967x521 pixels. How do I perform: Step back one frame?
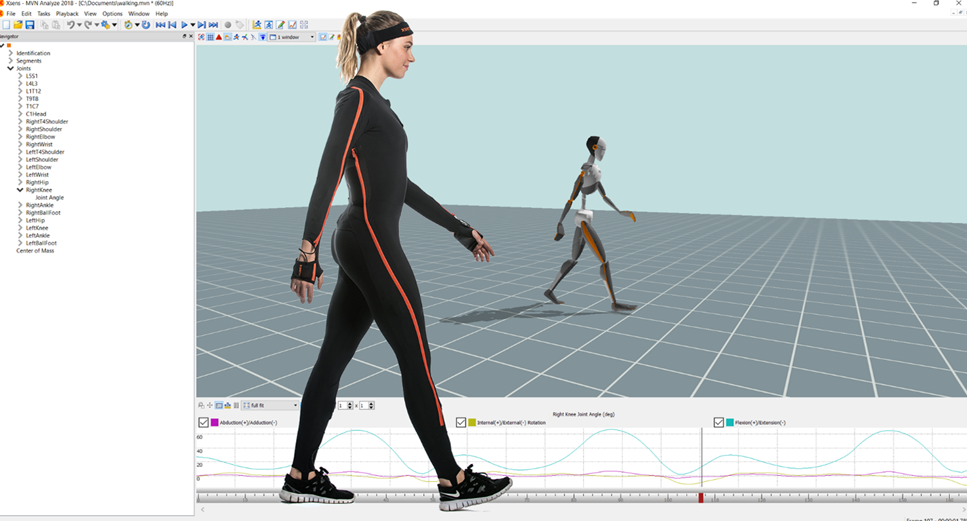point(172,25)
